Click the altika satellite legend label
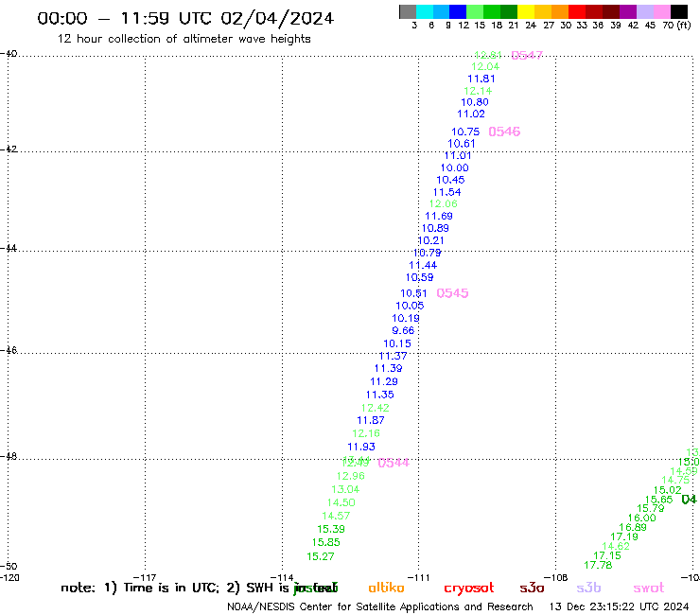 (x=386, y=588)
